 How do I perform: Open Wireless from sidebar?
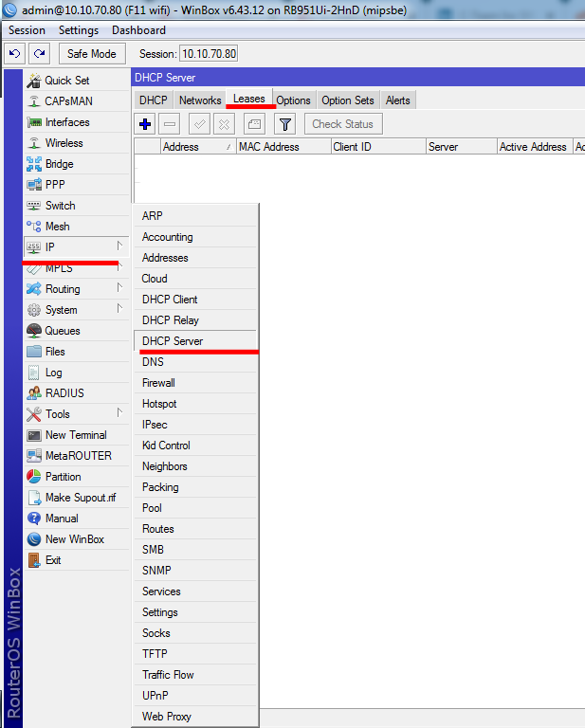[77, 143]
